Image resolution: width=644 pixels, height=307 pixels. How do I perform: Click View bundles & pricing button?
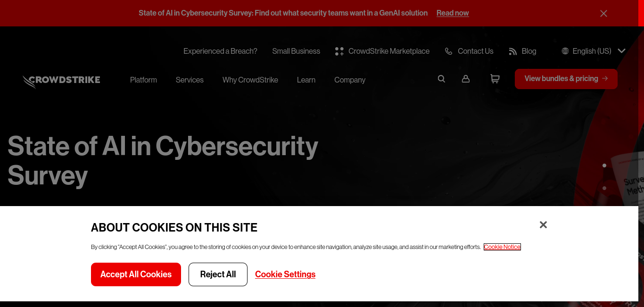pyautogui.click(x=566, y=79)
